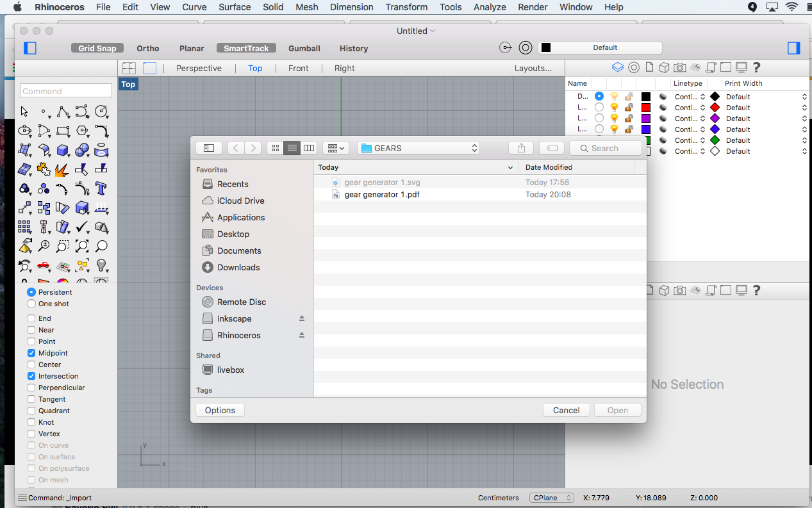Enable the Near object snap
The height and width of the screenshot is (508, 812).
click(x=31, y=330)
